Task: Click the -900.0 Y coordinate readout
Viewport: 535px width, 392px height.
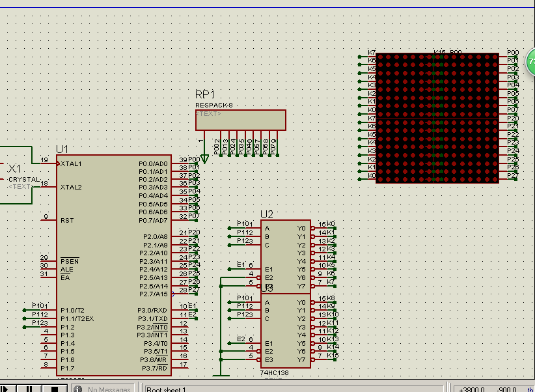Action: [x=506, y=389]
